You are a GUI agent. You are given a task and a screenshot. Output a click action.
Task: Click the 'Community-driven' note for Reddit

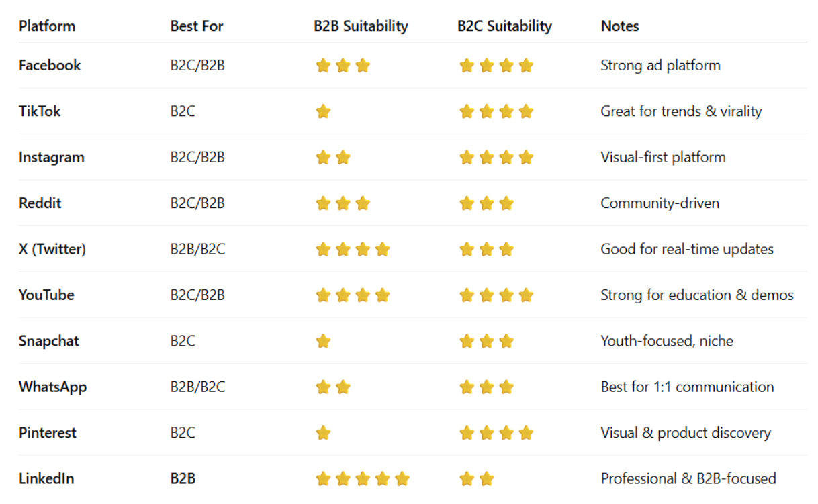coord(660,203)
